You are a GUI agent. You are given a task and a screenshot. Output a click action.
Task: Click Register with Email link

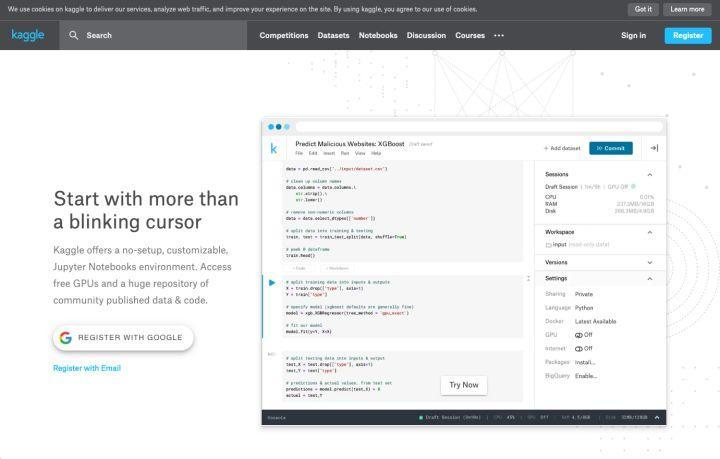[87, 368]
